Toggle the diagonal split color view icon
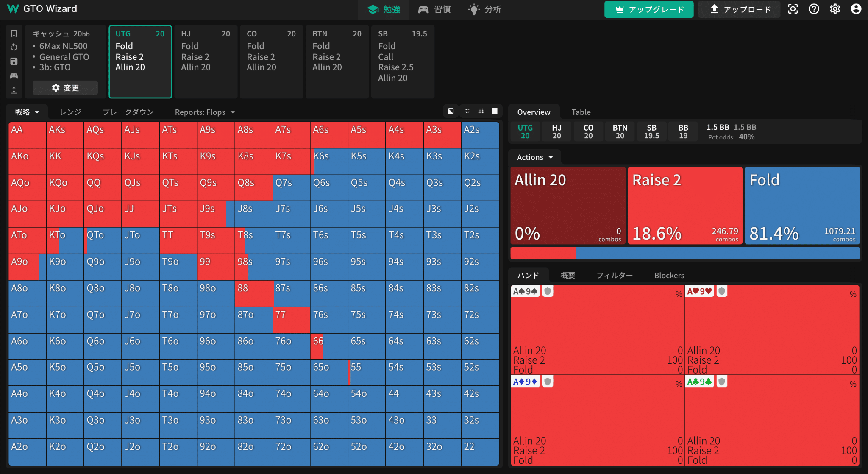 pos(451,111)
